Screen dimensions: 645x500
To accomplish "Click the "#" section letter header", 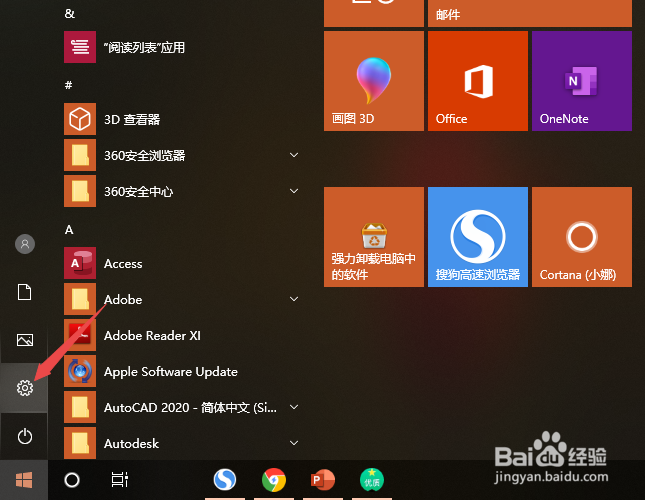I will click(x=69, y=85).
